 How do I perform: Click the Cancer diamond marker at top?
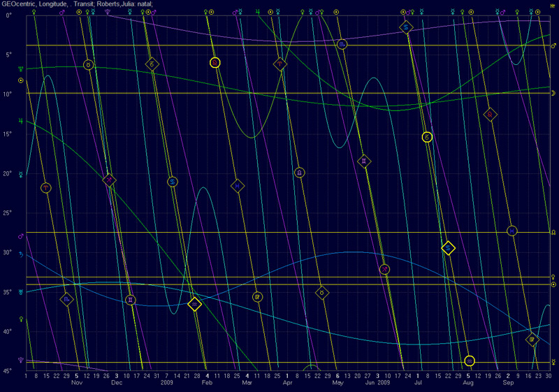click(406, 27)
